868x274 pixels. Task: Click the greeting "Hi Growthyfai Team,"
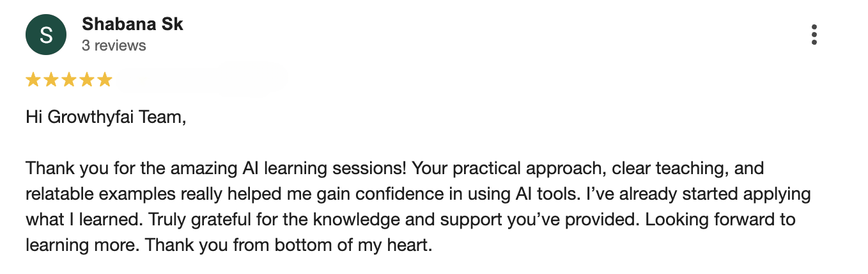(x=106, y=118)
